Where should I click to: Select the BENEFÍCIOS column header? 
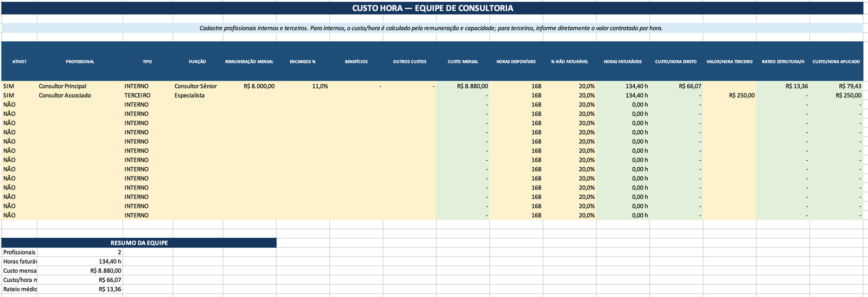[356, 62]
